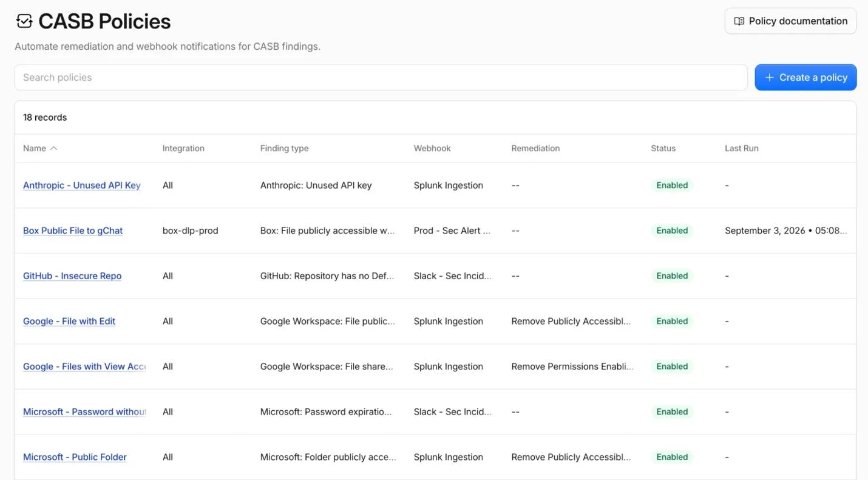Click Enabled badge for Google File with Edit
This screenshot has width=868, height=480.
click(672, 322)
